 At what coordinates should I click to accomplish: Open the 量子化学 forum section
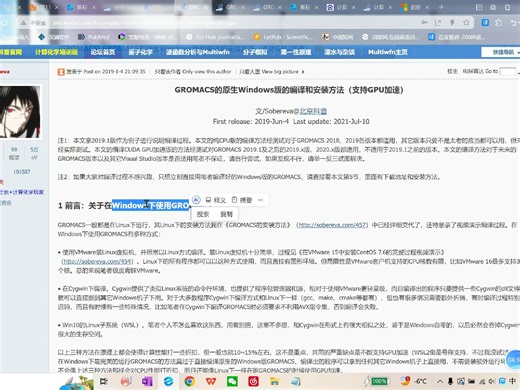click(x=140, y=52)
